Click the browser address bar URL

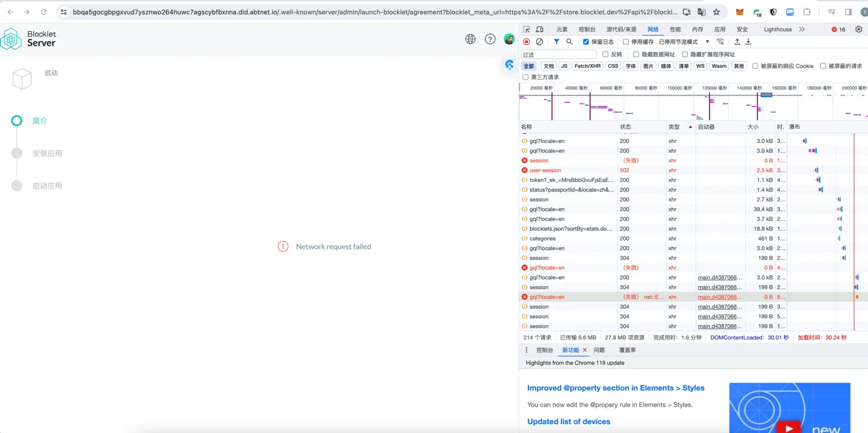(x=375, y=12)
